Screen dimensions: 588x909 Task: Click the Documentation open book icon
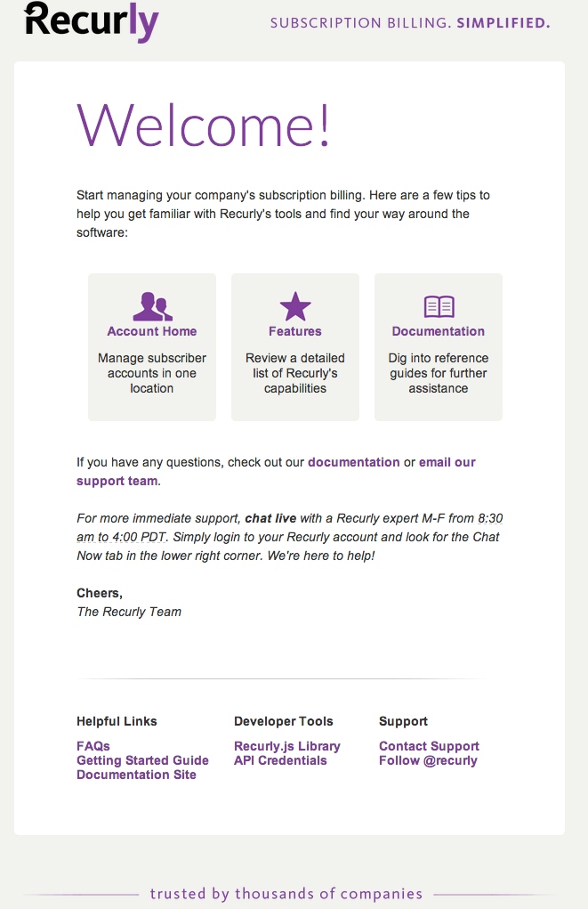439,306
